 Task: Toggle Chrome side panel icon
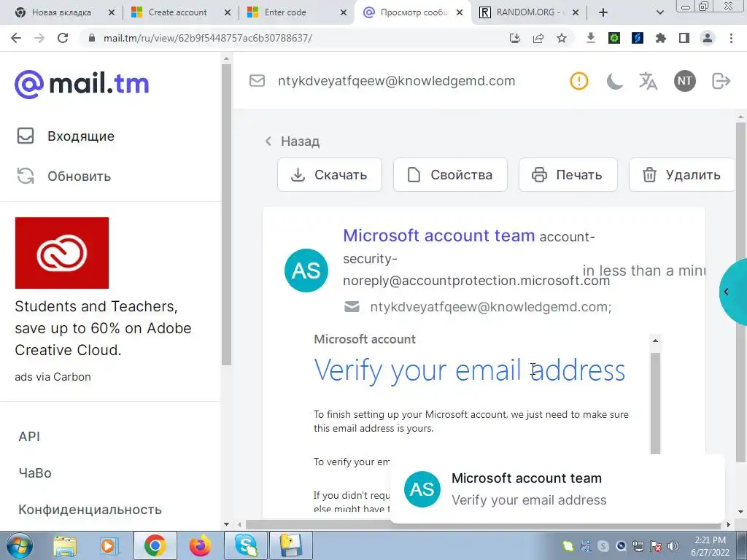point(684,38)
